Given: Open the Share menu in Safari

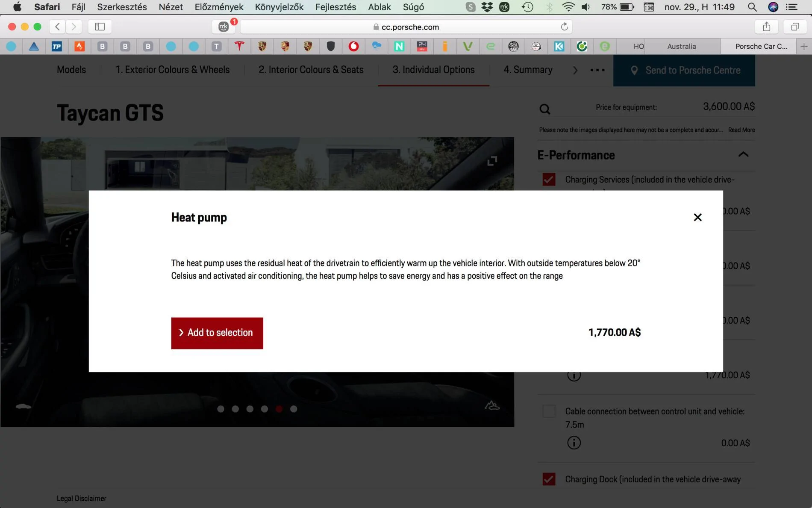Looking at the screenshot, I should pos(767,27).
